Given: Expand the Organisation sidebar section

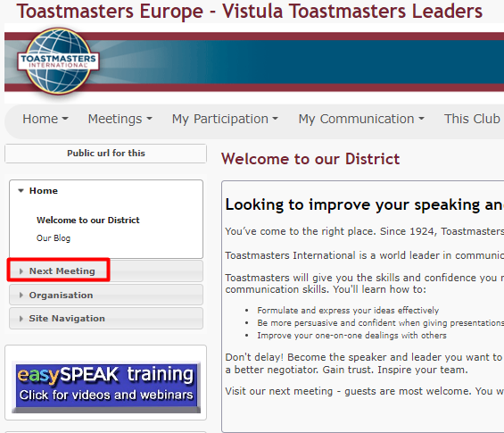Looking at the screenshot, I should pyautogui.click(x=106, y=295).
